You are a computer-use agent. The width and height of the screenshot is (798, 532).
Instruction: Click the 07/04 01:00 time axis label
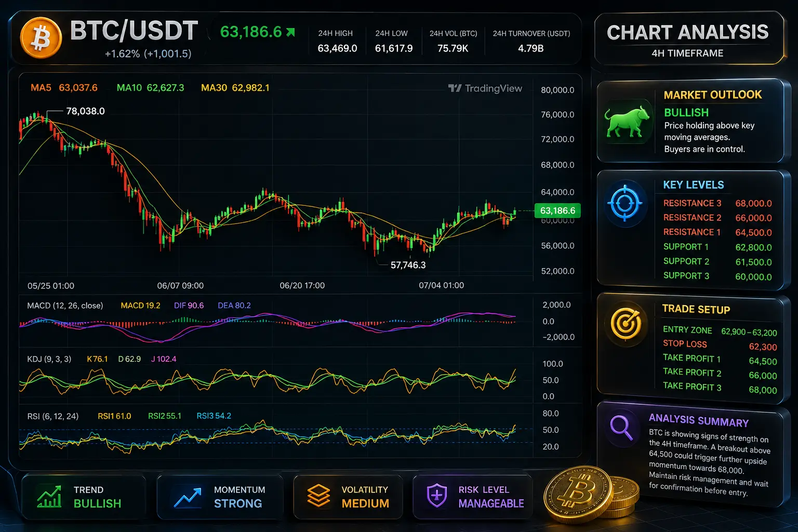click(442, 285)
